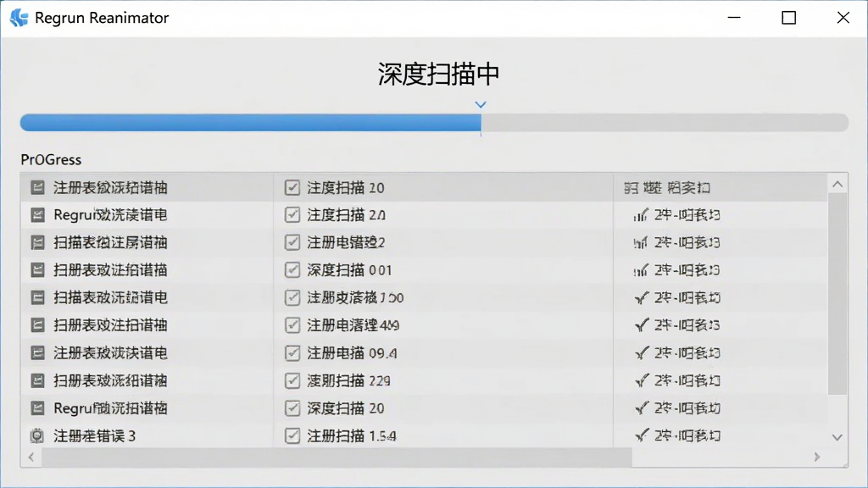Image resolution: width=868 pixels, height=488 pixels.
Task: Click the Regrun Reanimator logo in title bar
Action: coord(19,18)
